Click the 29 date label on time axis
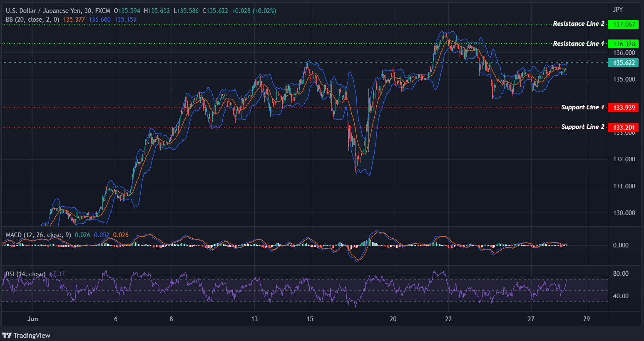 pyautogui.click(x=587, y=319)
